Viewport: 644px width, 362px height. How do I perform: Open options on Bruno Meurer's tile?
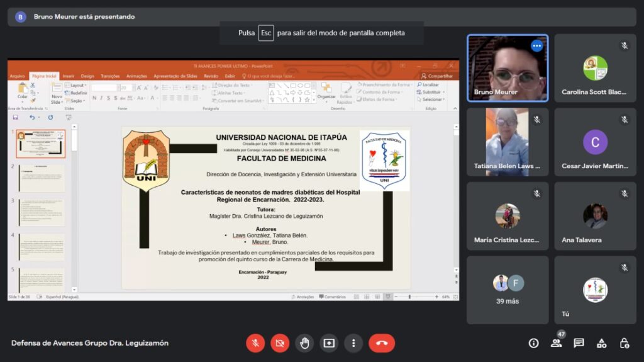point(536,45)
